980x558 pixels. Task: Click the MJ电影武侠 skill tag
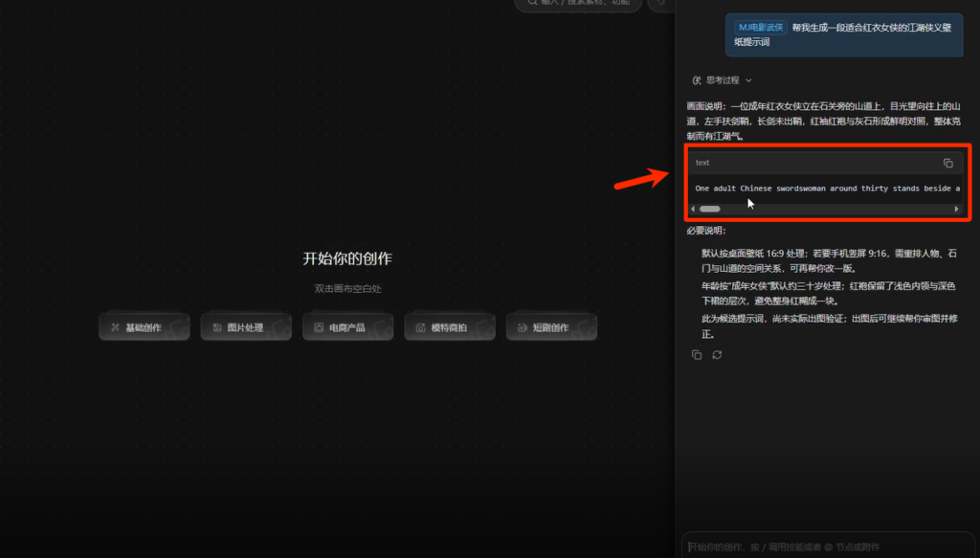click(761, 28)
